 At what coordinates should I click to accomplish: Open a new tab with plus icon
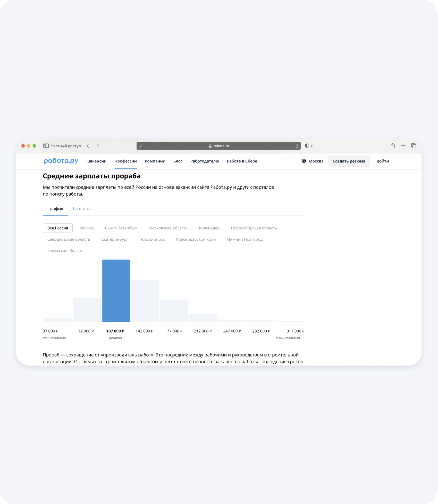pyautogui.click(x=403, y=146)
